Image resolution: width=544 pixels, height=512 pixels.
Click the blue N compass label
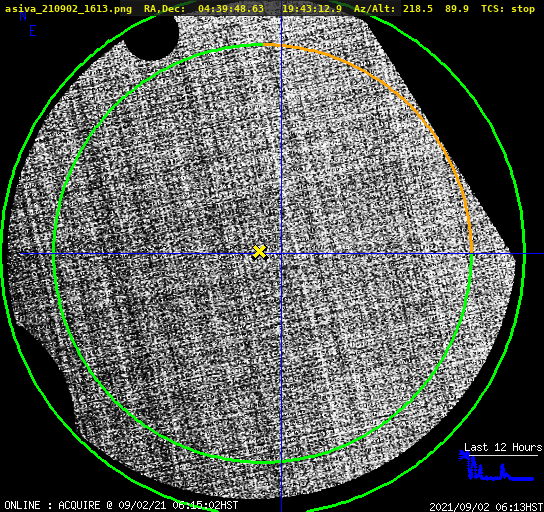23,17
